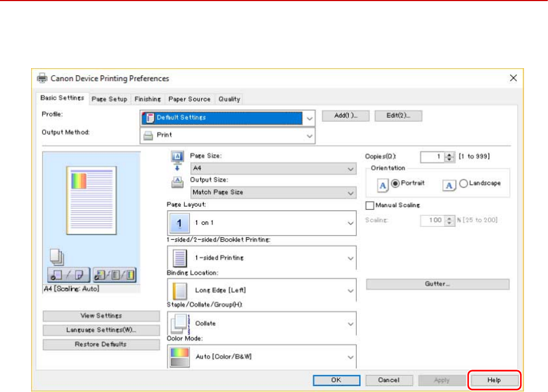The height and width of the screenshot is (392, 548).
Task: Switch to the Basic Settings tab
Action: tap(62, 98)
